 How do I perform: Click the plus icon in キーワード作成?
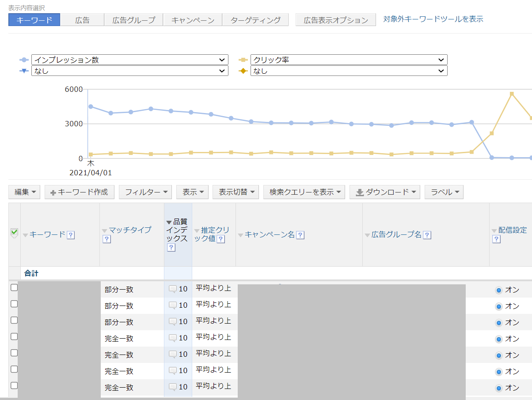[x=53, y=192]
